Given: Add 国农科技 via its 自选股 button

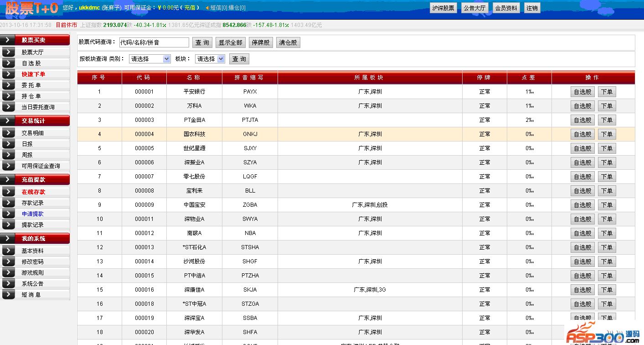Looking at the screenshot, I should 582,134.
